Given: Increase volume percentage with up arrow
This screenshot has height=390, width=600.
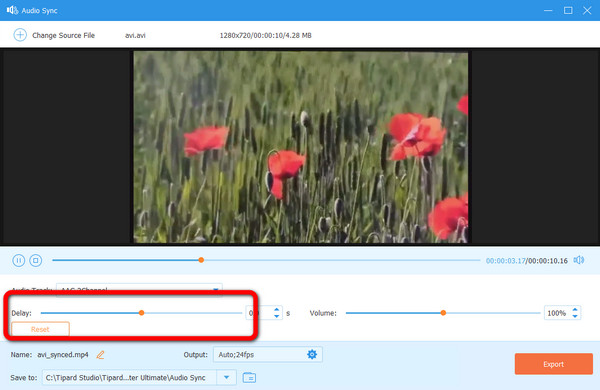Looking at the screenshot, I should tap(575, 309).
